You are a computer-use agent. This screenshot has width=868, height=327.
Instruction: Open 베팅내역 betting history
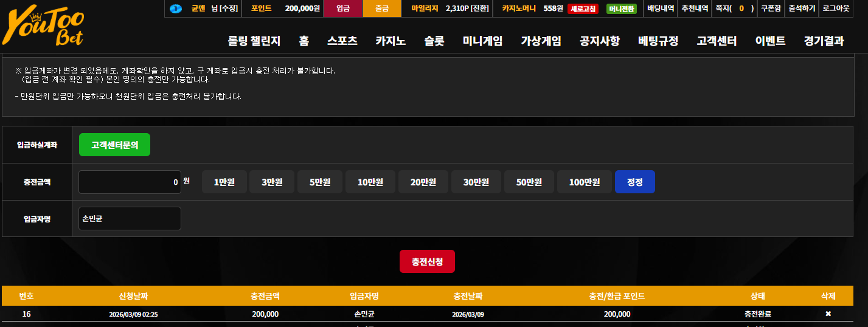[661, 9]
